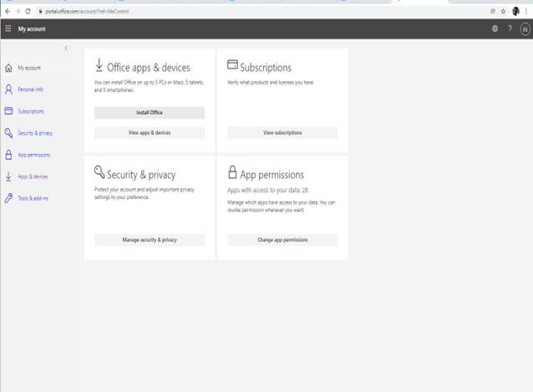Image resolution: width=533 pixels, height=392 pixels.
Task: Click the card icon for Subscriptions sidebar
Action: click(8, 111)
